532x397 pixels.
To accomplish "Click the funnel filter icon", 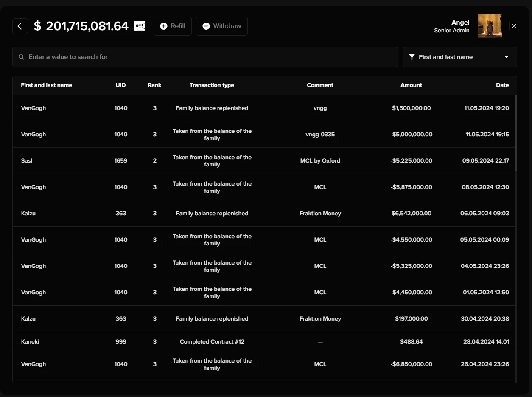I will (x=412, y=57).
